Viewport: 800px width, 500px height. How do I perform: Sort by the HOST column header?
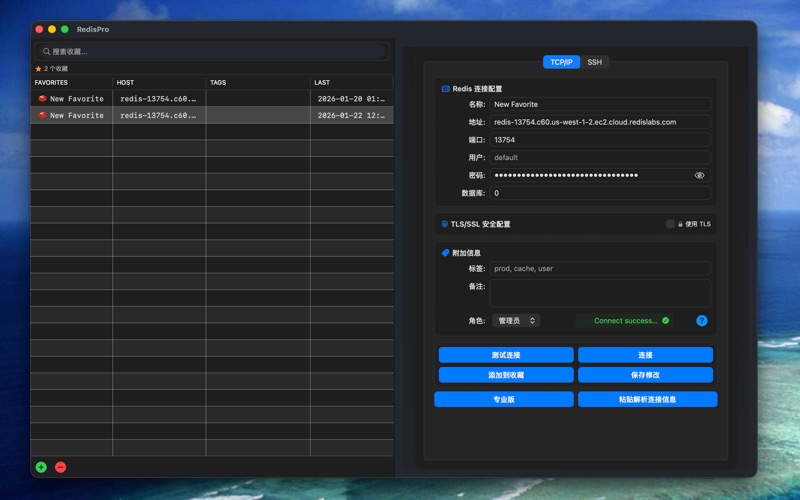tap(159, 82)
